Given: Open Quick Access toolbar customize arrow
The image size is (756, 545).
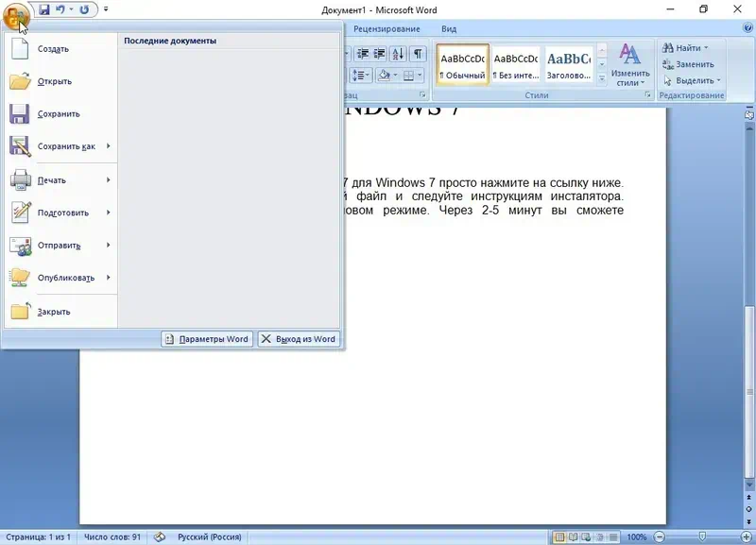Looking at the screenshot, I should 106,9.
